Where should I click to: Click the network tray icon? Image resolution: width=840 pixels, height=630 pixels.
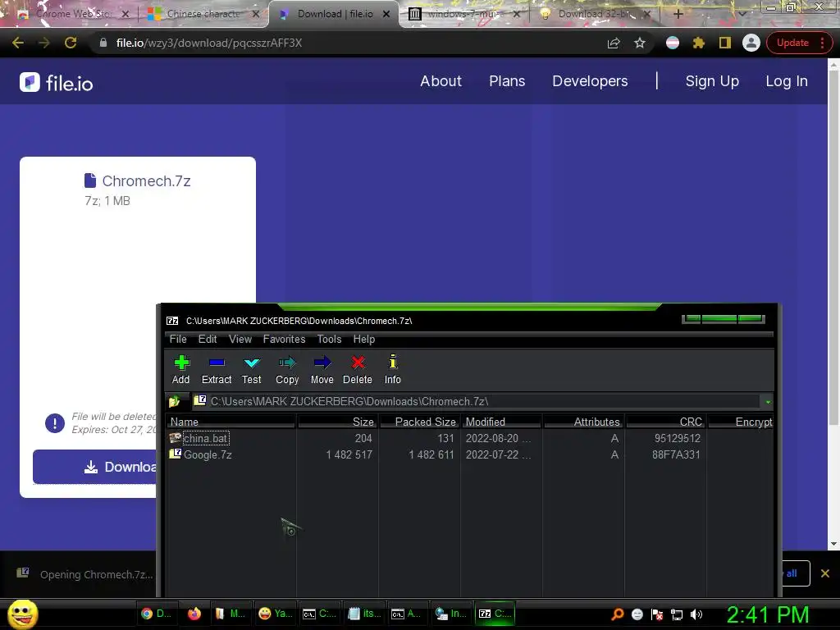pos(677,614)
